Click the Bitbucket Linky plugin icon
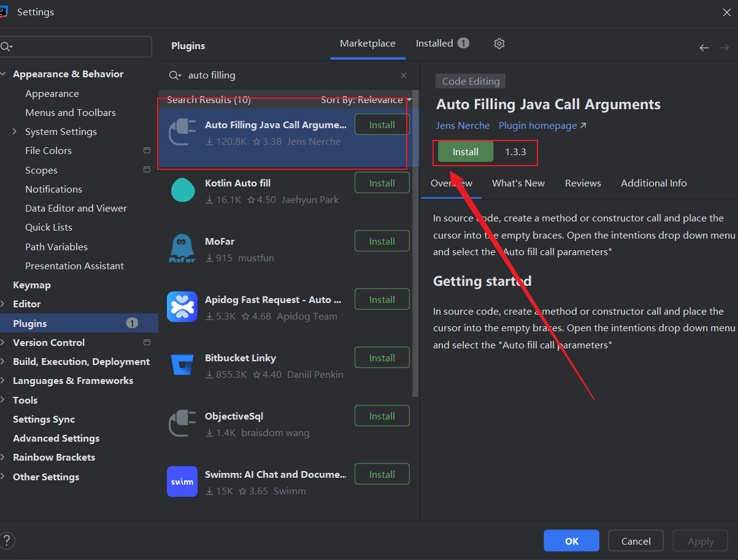The height and width of the screenshot is (560, 738). pos(182,365)
